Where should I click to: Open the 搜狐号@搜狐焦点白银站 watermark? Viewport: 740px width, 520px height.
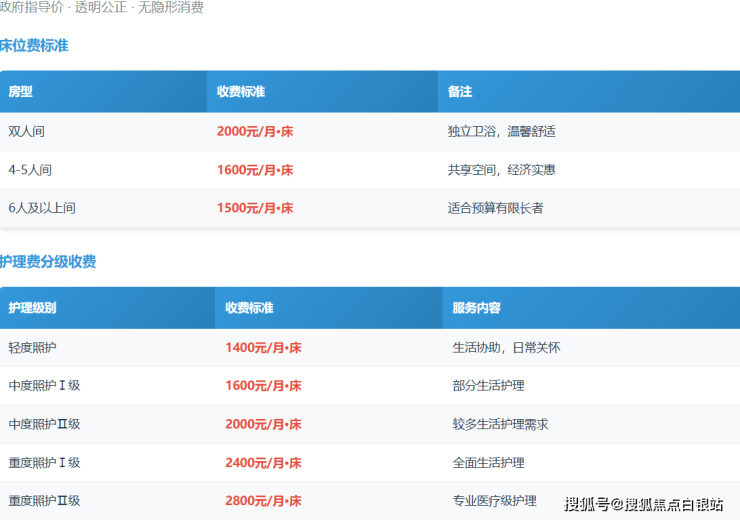pos(644,504)
